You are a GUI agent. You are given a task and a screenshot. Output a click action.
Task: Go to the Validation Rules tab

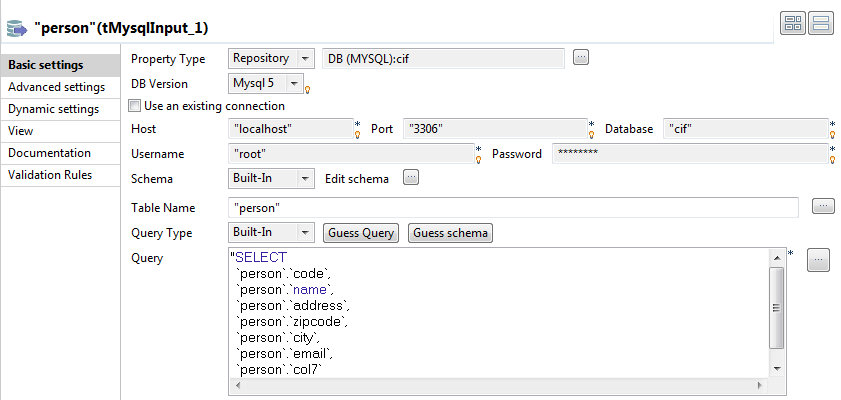(50, 175)
